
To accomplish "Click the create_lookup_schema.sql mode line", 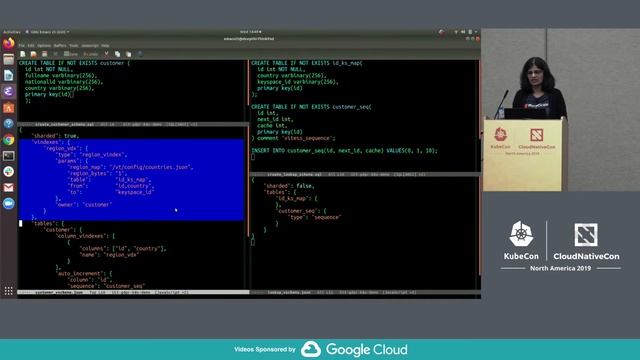I will tap(365, 174).
